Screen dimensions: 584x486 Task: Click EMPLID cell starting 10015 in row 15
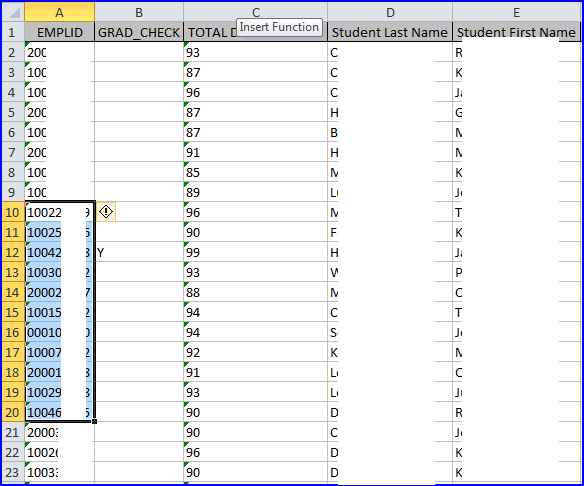[60, 312]
